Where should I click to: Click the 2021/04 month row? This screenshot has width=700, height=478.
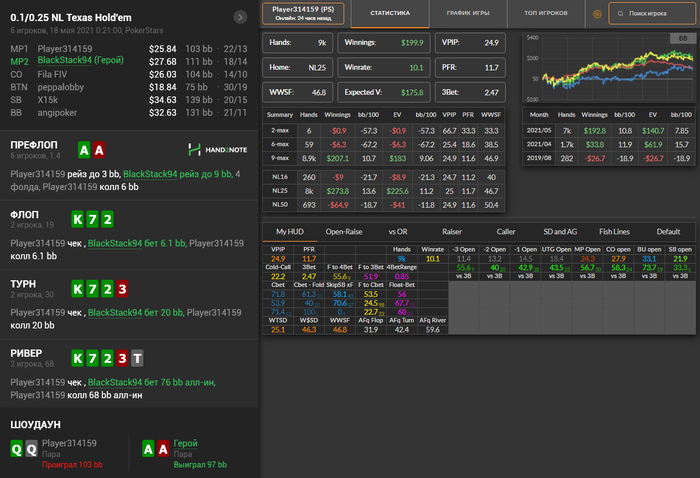point(609,145)
